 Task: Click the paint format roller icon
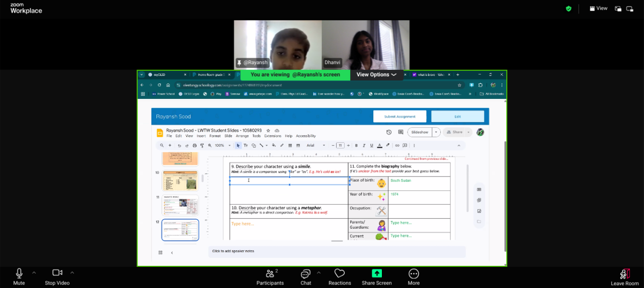[202, 145]
